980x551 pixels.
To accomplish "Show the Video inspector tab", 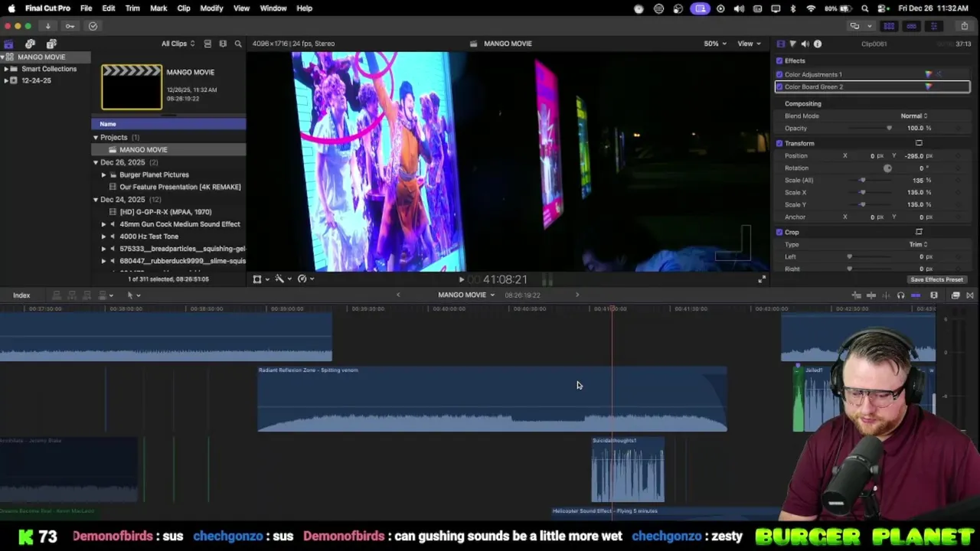I will coord(780,44).
